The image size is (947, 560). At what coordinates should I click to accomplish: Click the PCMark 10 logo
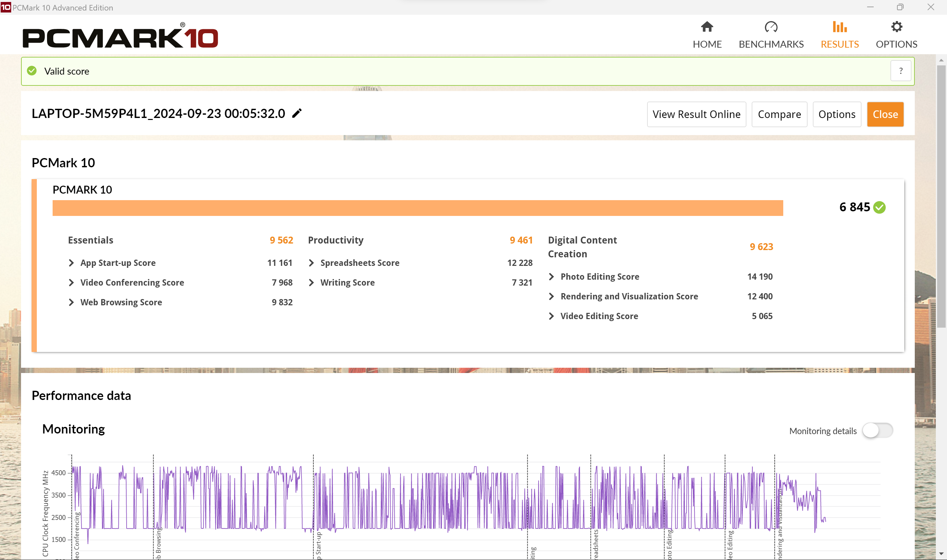point(120,35)
